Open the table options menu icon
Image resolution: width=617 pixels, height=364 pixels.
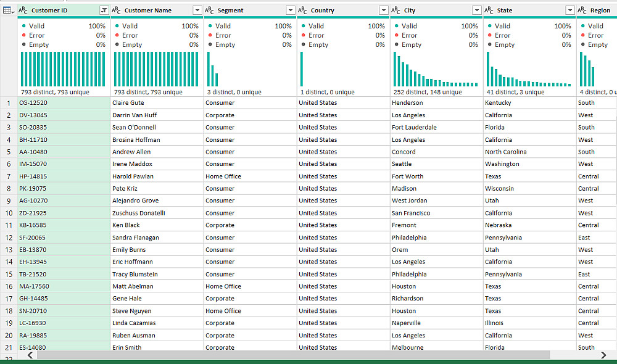click(9, 10)
